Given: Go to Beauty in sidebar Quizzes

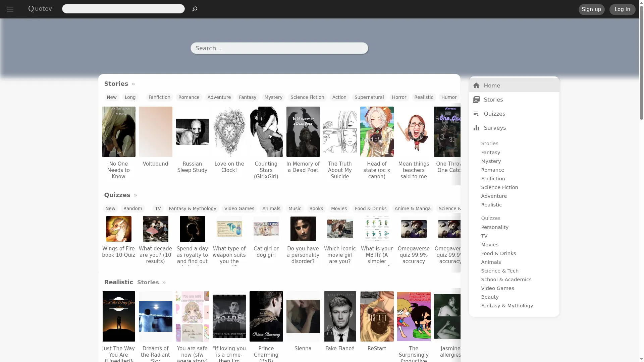Looking at the screenshot, I should (490, 297).
